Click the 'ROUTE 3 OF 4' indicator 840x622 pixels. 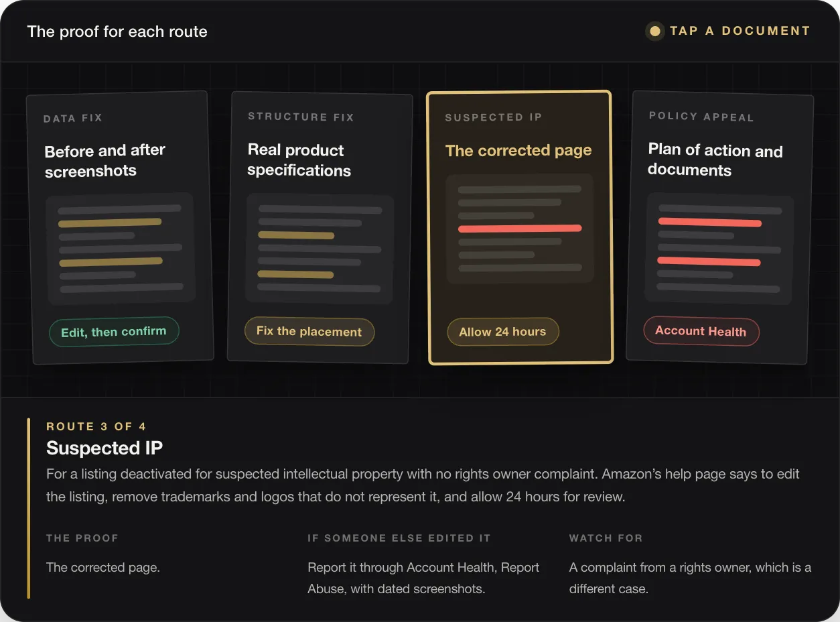(x=96, y=426)
